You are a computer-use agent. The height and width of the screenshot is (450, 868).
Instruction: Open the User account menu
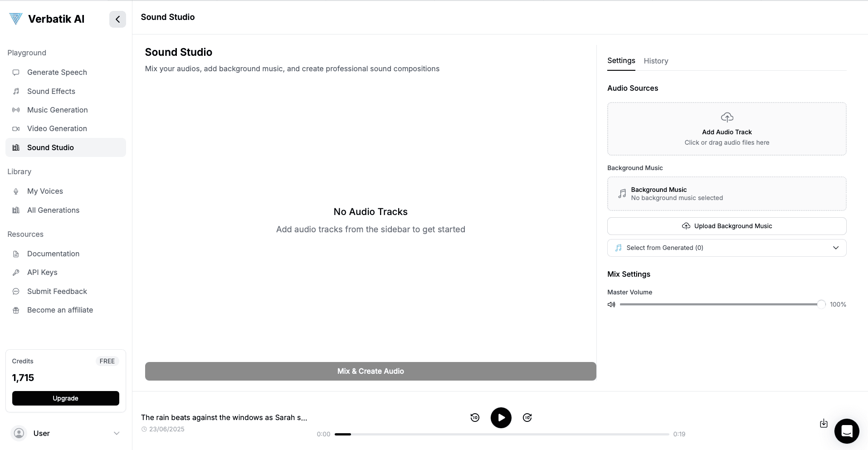pyautogui.click(x=66, y=433)
